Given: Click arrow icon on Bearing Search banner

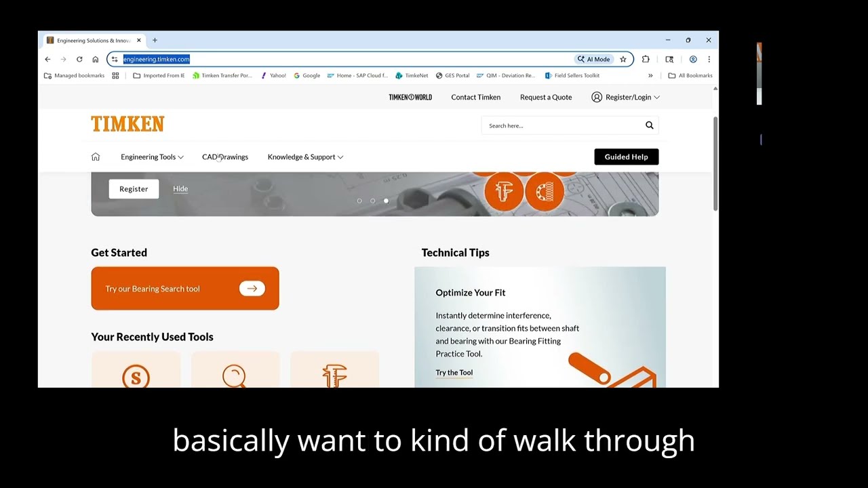Looking at the screenshot, I should (252, 288).
